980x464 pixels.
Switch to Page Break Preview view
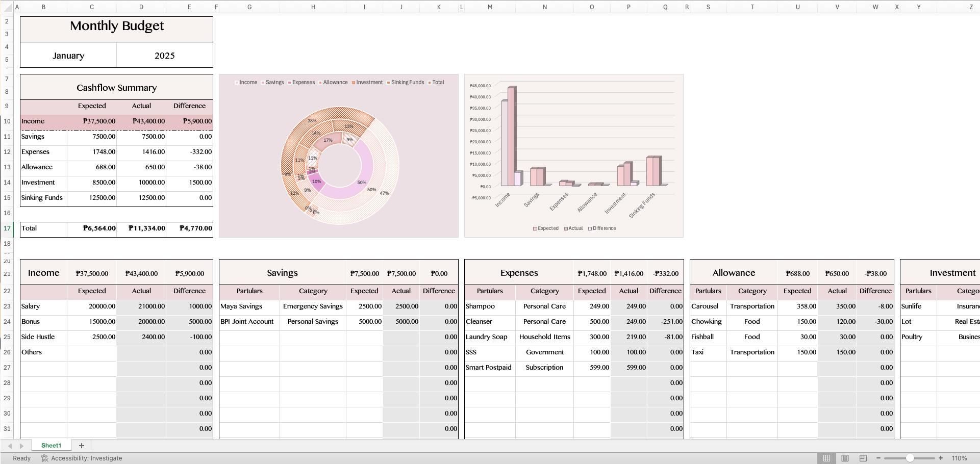[x=863, y=458]
